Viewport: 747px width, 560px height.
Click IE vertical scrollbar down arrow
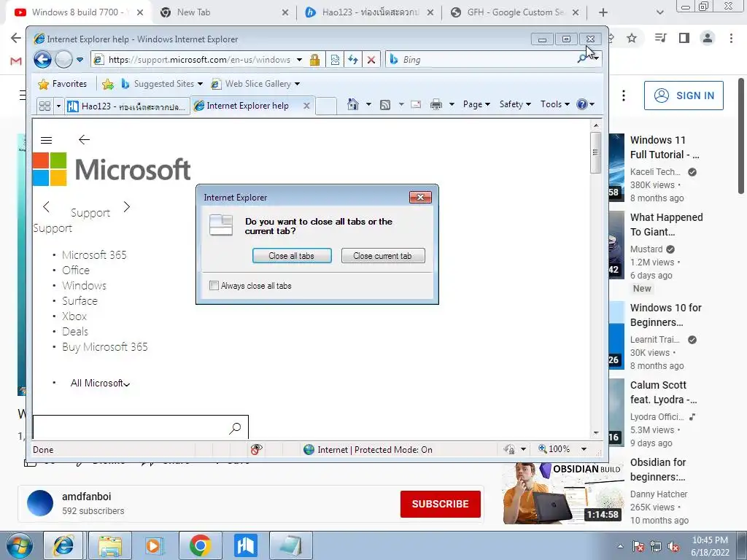point(596,433)
